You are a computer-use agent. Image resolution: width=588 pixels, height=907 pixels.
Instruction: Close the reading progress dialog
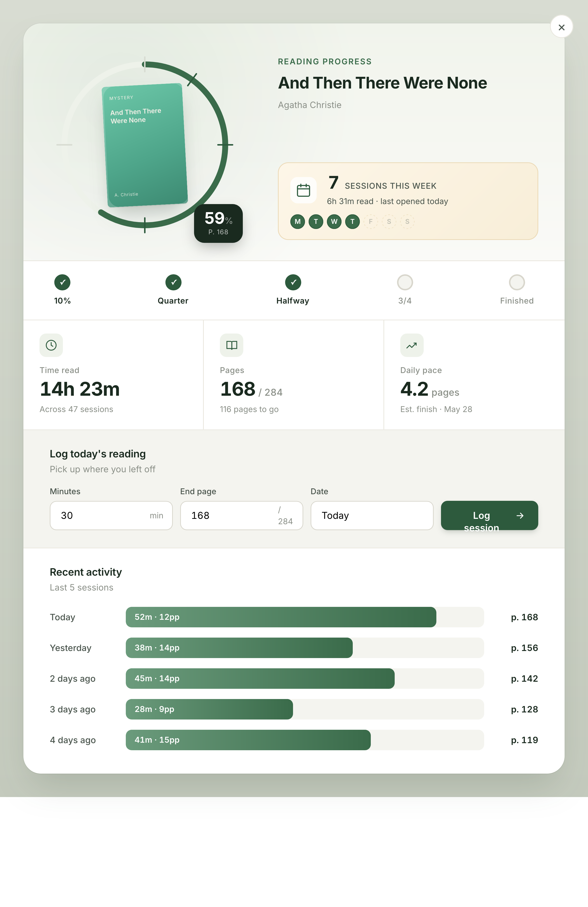coord(561,27)
